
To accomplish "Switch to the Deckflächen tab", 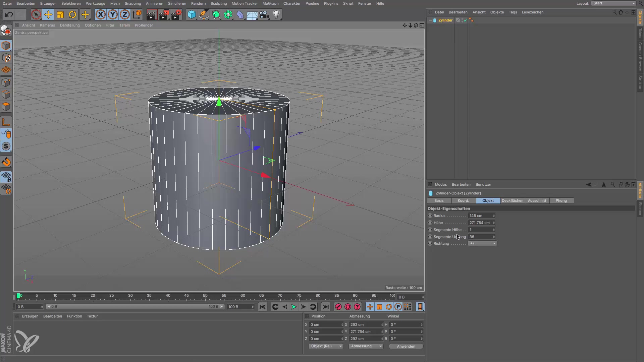I will pyautogui.click(x=512, y=201).
